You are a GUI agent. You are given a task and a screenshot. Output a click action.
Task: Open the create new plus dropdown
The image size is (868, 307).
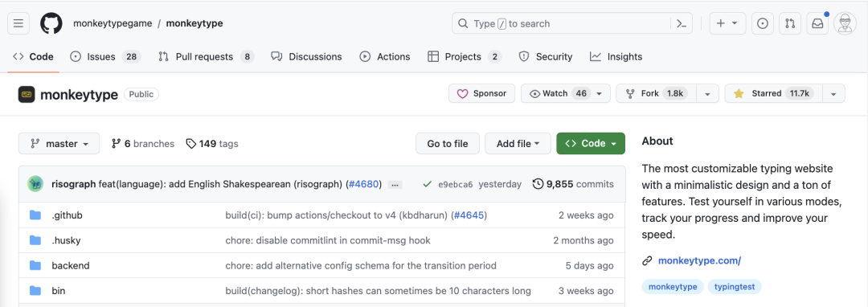click(x=727, y=24)
